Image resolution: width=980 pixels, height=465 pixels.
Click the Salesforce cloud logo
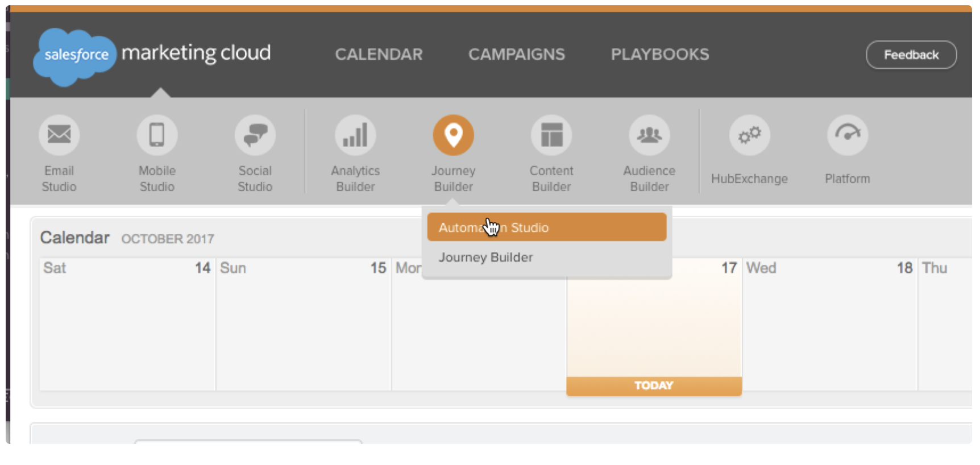(75, 56)
